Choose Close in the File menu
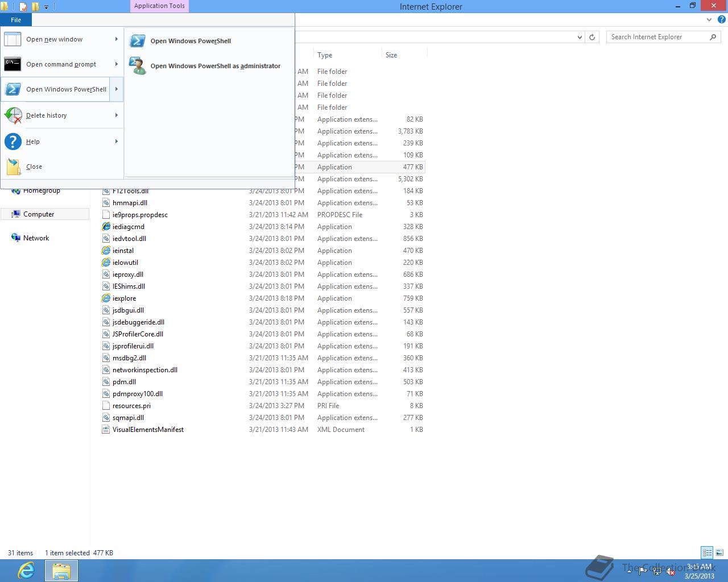 [x=61, y=167]
